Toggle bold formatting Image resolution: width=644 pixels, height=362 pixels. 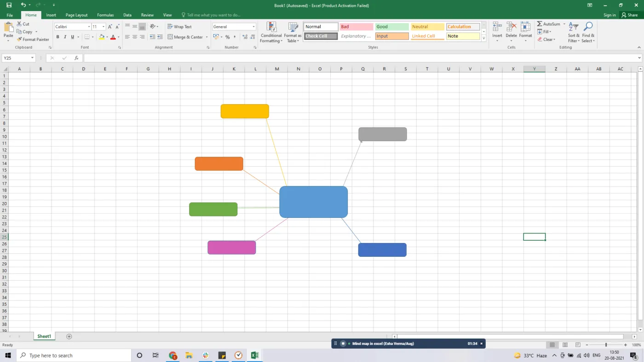pyautogui.click(x=57, y=37)
